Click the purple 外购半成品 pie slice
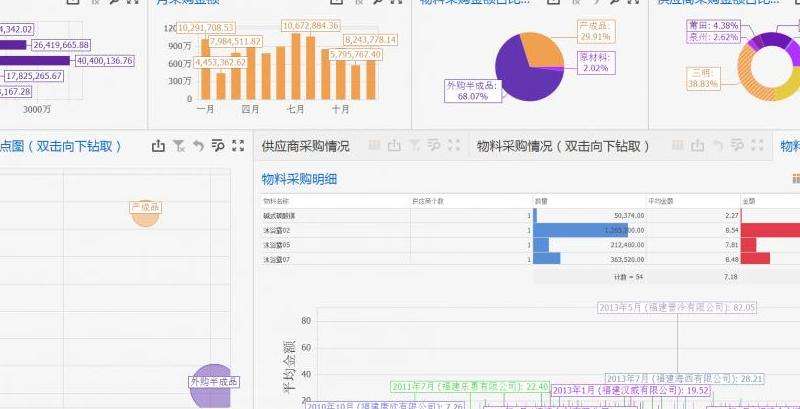This screenshot has width=800, height=409. point(520,75)
